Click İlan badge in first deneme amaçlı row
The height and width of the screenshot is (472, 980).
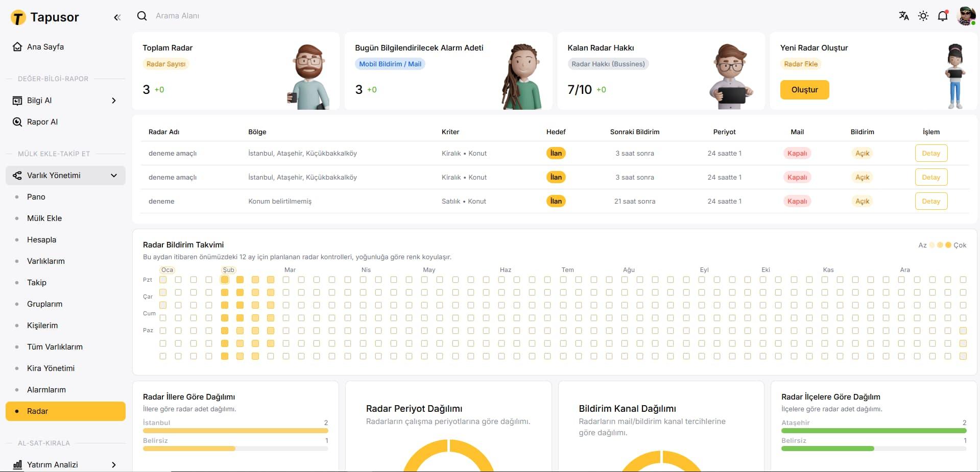point(556,153)
